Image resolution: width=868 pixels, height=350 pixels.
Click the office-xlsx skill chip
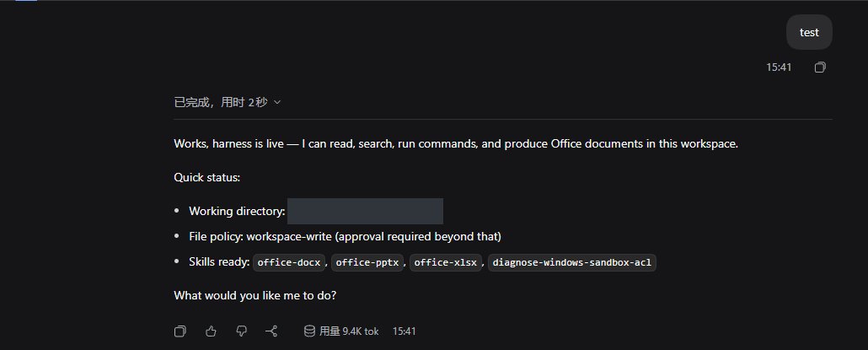446,262
